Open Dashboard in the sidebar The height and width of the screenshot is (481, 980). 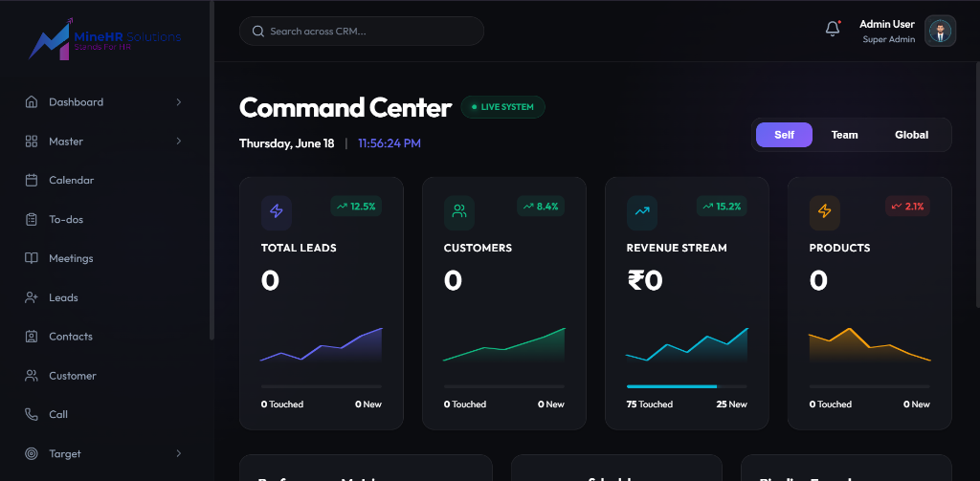[77, 101]
